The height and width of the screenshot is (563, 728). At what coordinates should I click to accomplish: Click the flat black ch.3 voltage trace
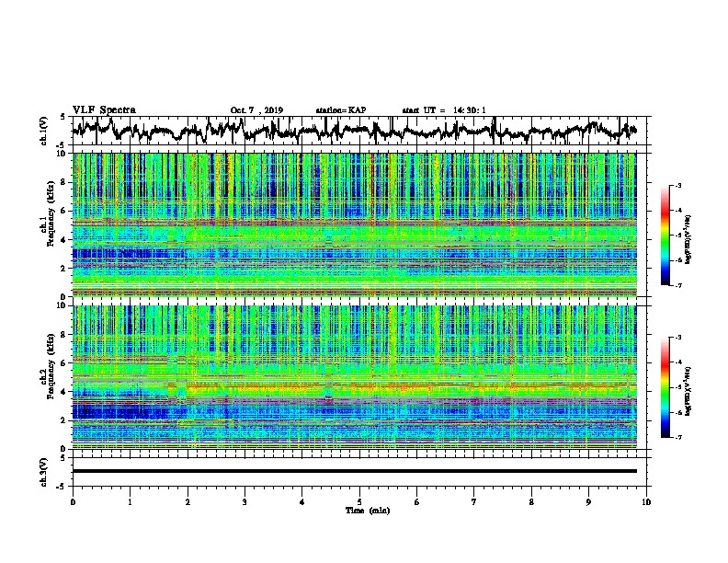354,471
